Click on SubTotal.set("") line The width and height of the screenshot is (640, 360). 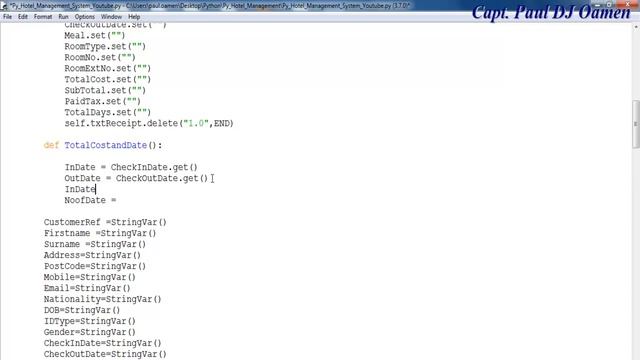point(105,91)
